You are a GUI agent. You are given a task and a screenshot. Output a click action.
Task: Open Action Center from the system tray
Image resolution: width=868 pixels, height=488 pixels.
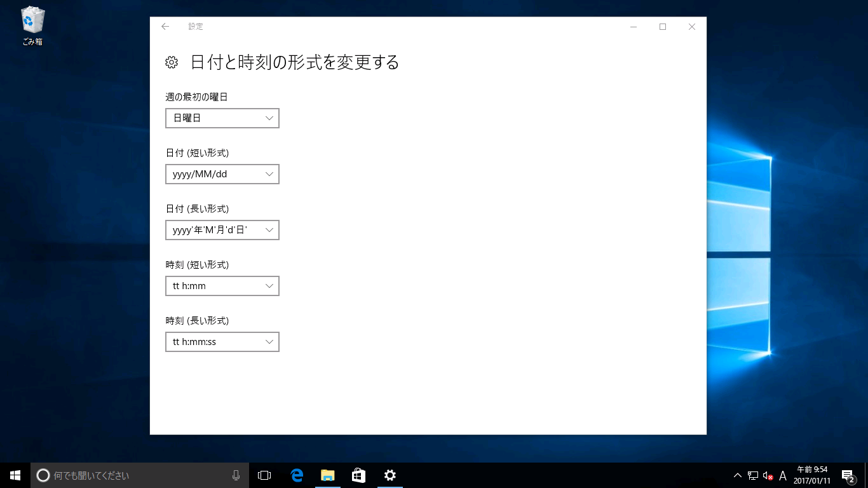[x=846, y=475]
